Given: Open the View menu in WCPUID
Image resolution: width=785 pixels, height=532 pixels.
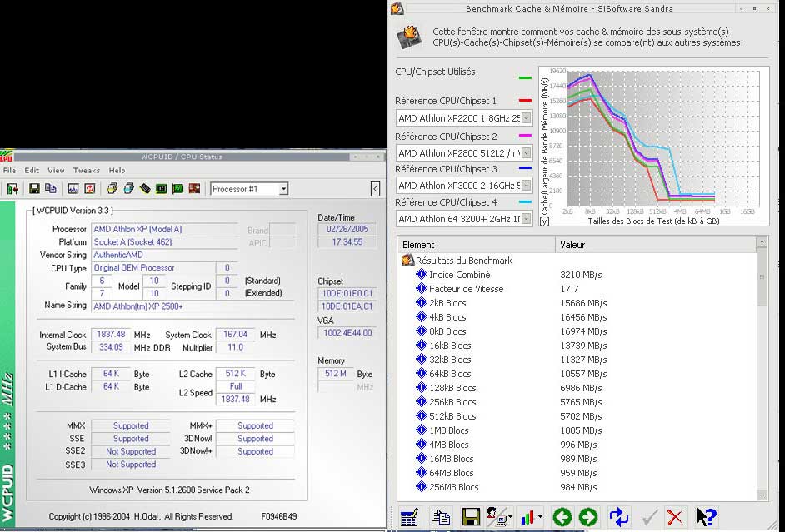Looking at the screenshot, I should pos(56,170).
